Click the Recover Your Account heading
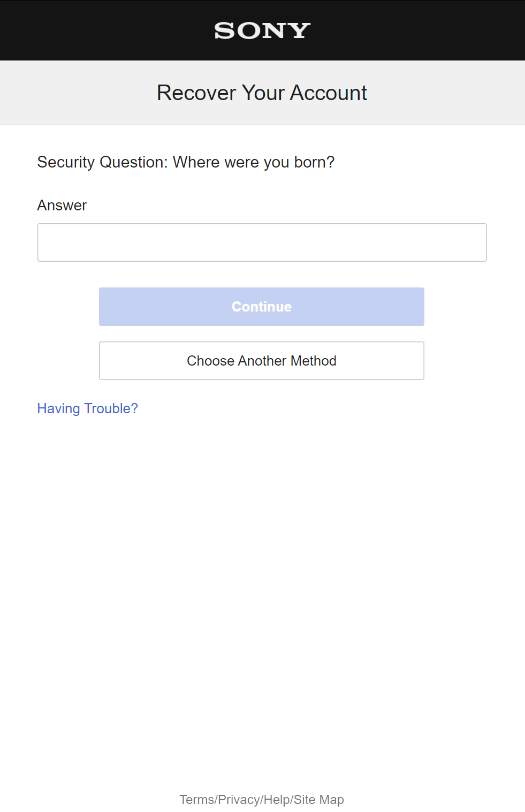The image size is (525, 812). pos(262,93)
